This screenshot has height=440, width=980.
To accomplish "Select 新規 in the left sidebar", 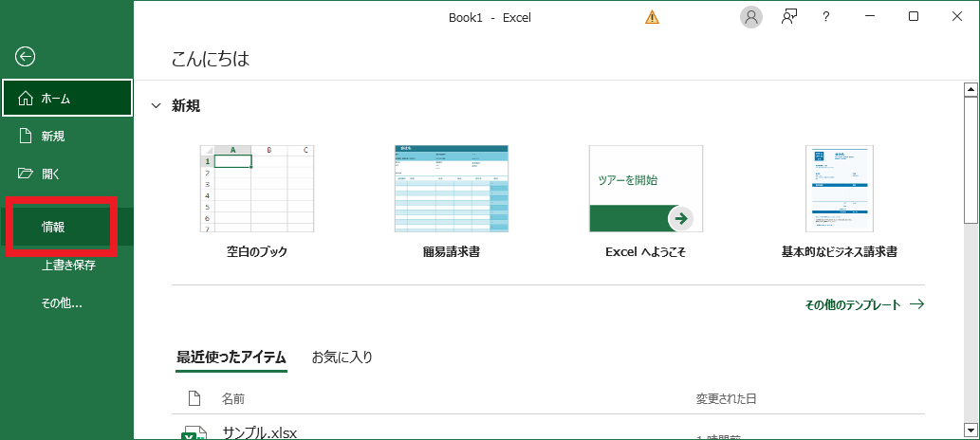I will pyautogui.click(x=66, y=137).
